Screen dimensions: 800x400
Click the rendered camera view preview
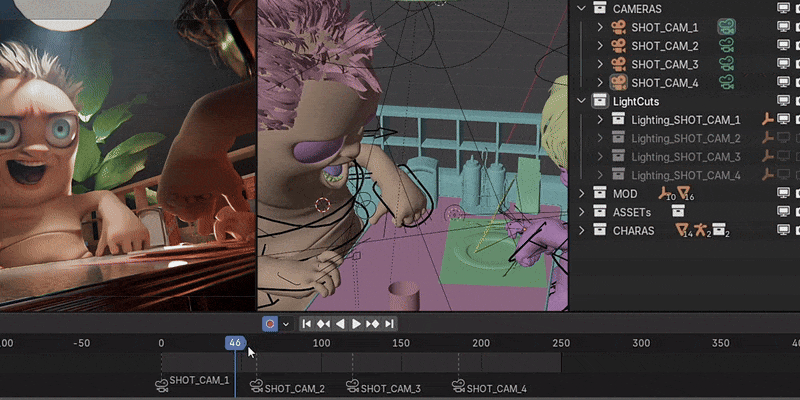point(128,155)
